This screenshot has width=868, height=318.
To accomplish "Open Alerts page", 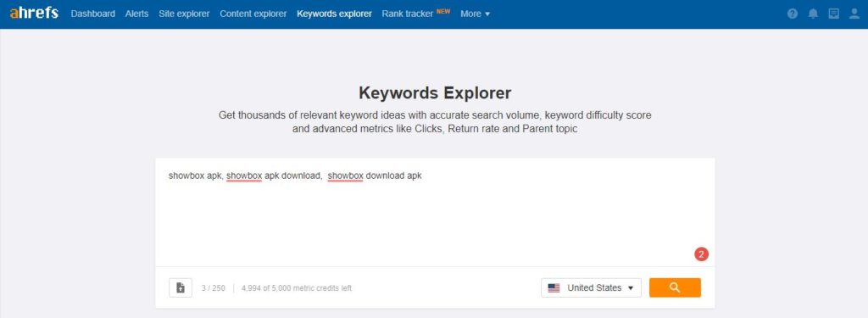I will point(136,14).
